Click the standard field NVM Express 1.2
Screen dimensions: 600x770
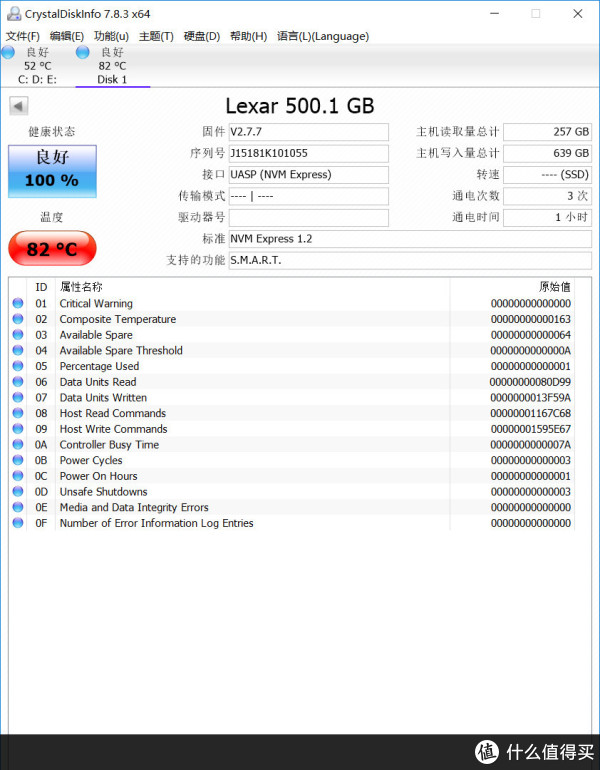(410, 239)
